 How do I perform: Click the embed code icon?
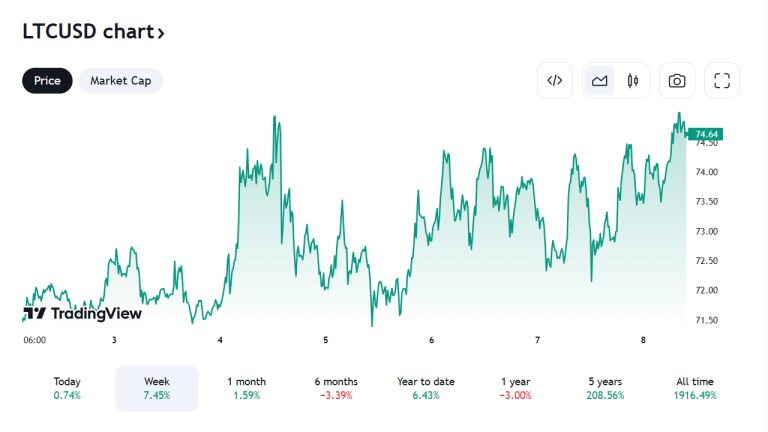(x=555, y=81)
